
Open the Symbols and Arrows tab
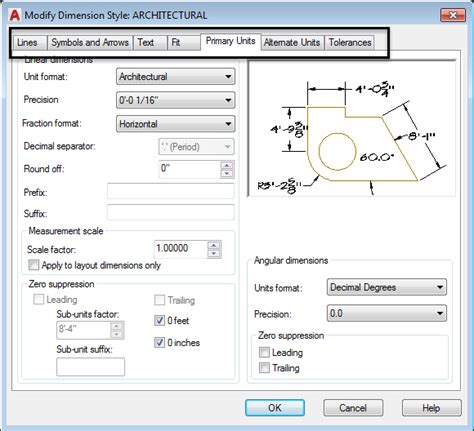[90, 43]
